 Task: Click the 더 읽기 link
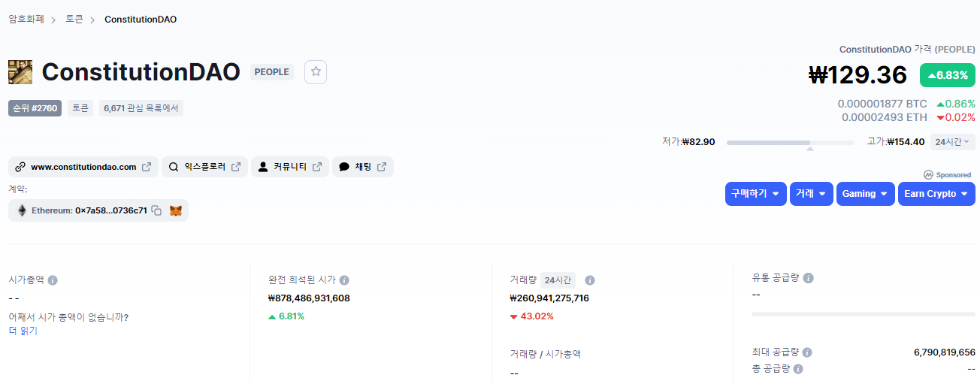tap(23, 331)
